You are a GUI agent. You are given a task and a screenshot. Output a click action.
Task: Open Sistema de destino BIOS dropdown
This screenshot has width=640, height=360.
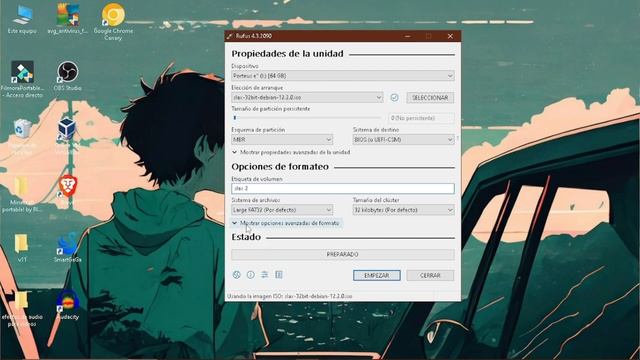point(403,140)
